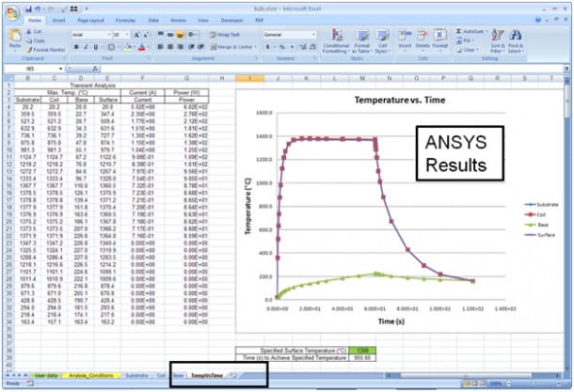Viewport: 574px width, 392px height.
Task: Open Cell Styles gallery
Action: [x=383, y=41]
